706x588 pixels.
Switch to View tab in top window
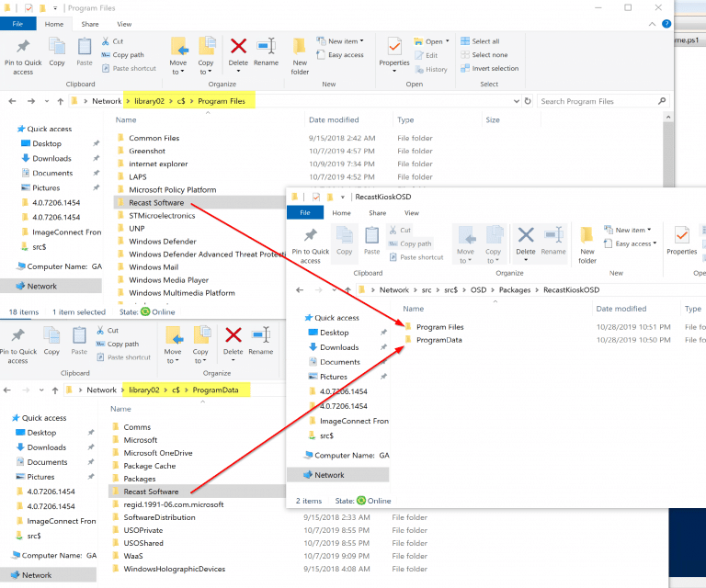click(x=123, y=24)
